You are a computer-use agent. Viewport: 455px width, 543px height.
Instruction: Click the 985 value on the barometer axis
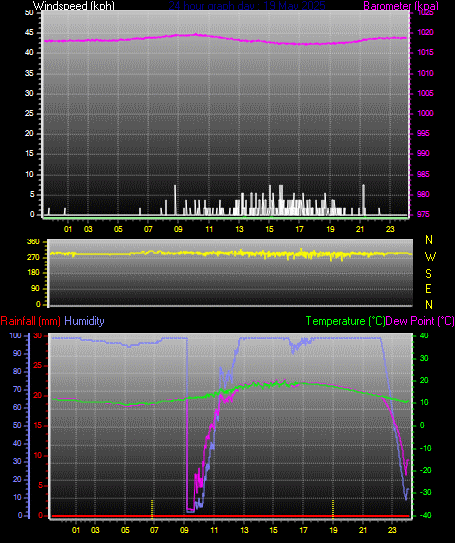click(x=423, y=174)
